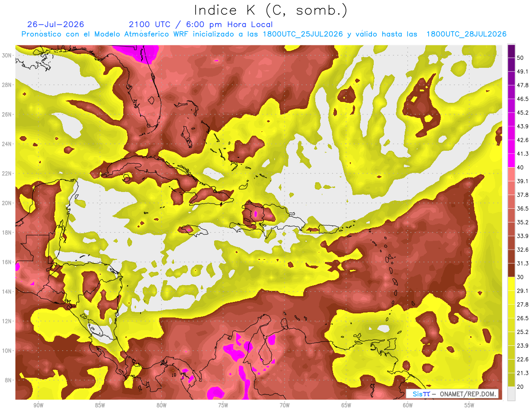Click the legend value "40"
The image size is (532, 411).
pos(521,167)
